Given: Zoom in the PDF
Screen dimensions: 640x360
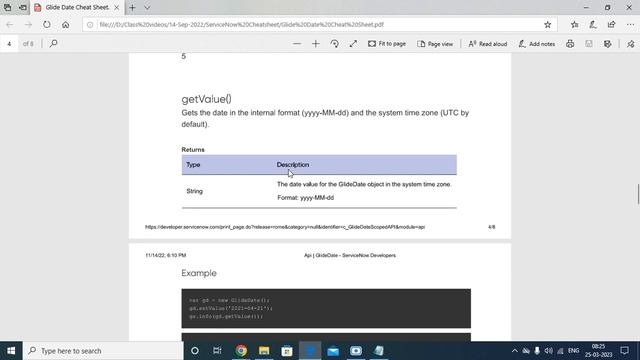Looking at the screenshot, I should coord(316,44).
